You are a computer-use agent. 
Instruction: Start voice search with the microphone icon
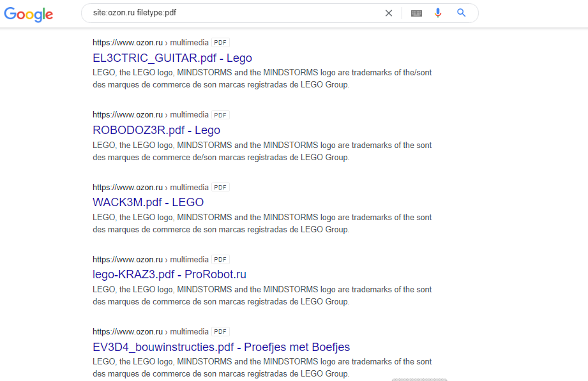pos(437,13)
